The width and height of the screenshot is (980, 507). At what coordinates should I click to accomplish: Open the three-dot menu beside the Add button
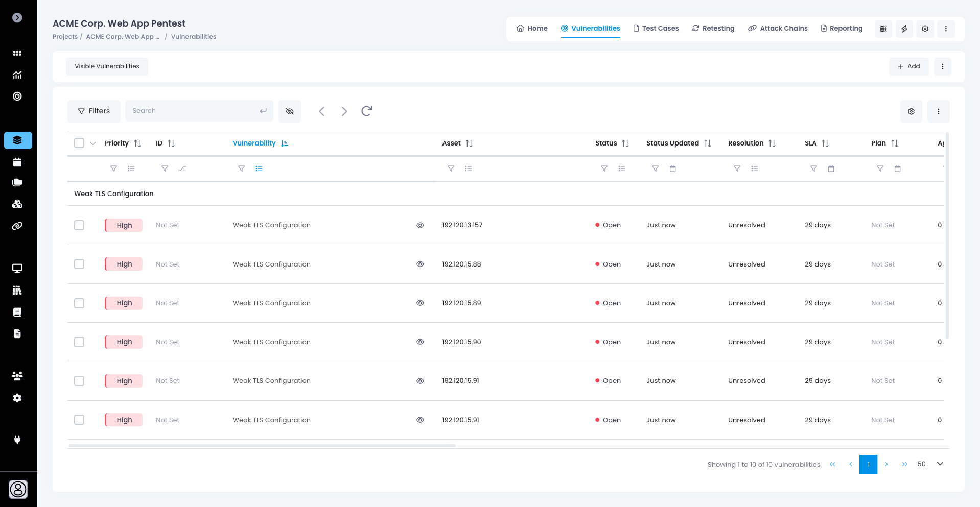coord(942,67)
